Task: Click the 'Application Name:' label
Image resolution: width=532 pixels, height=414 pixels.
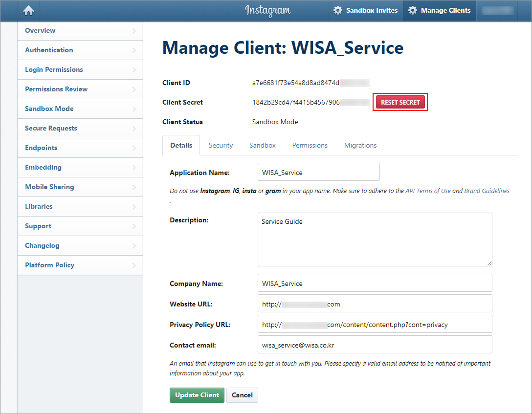Action: (199, 173)
